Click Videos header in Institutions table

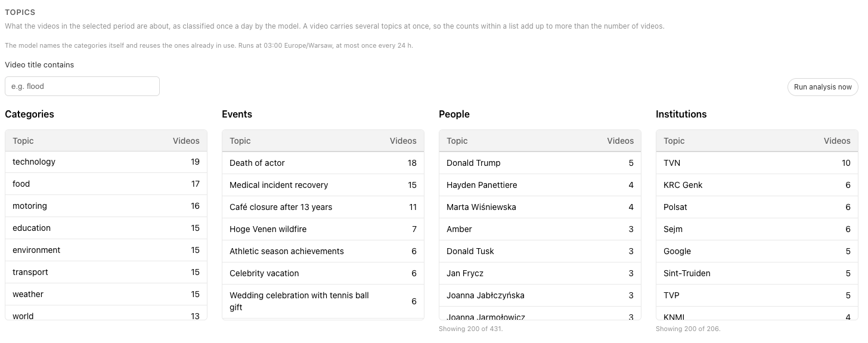click(837, 141)
